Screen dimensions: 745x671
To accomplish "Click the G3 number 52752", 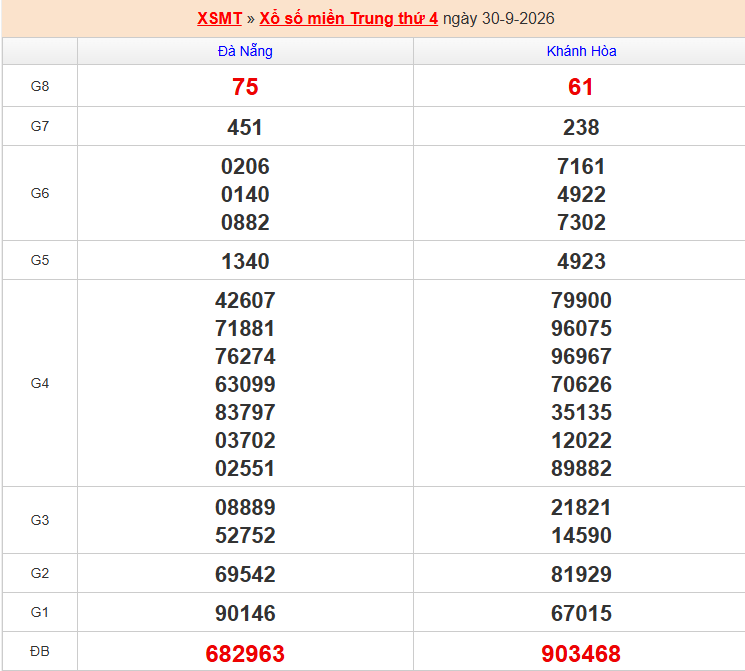I will tap(245, 536).
